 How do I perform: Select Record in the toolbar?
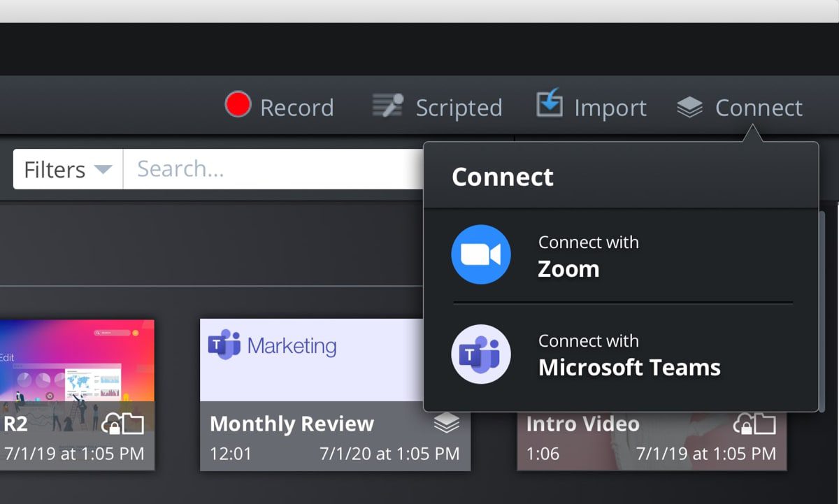[279, 107]
